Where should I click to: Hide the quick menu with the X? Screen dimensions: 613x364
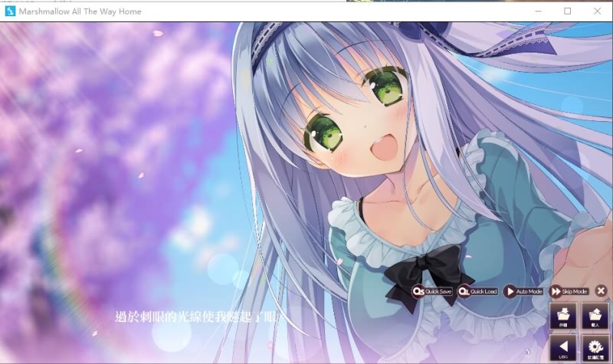601,291
